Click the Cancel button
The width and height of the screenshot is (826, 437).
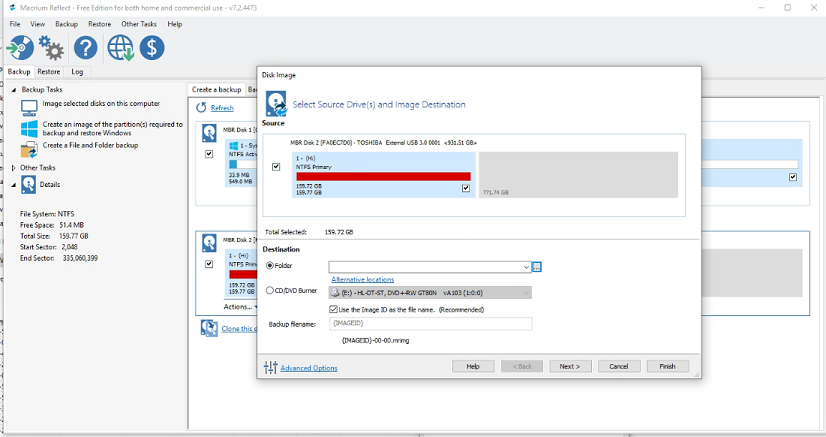coord(619,366)
